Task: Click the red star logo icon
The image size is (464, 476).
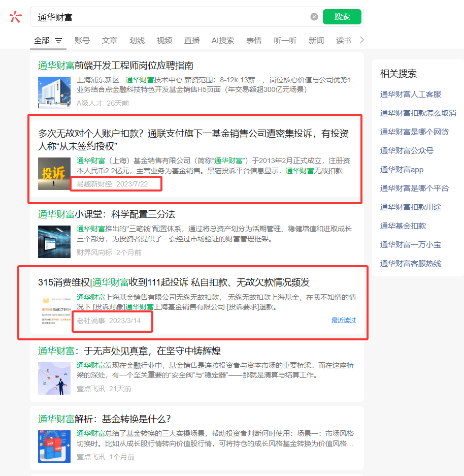Action: (x=15, y=17)
